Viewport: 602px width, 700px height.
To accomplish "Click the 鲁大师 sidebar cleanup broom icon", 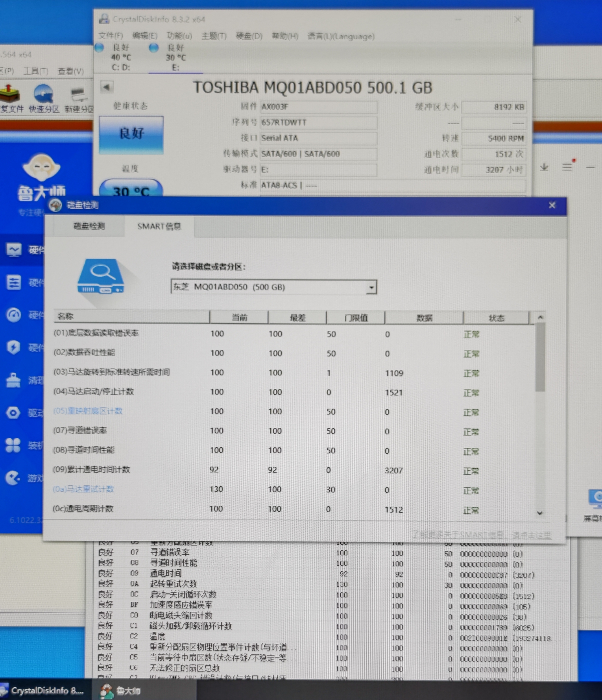I will click(x=13, y=380).
